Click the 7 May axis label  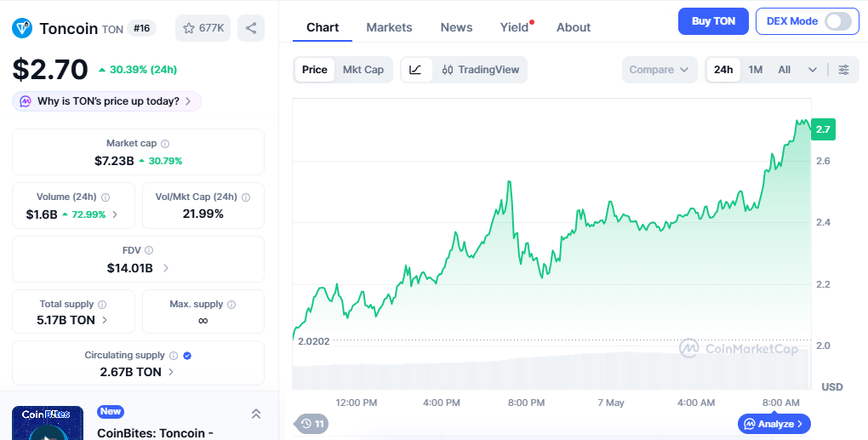[x=611, y=403]
